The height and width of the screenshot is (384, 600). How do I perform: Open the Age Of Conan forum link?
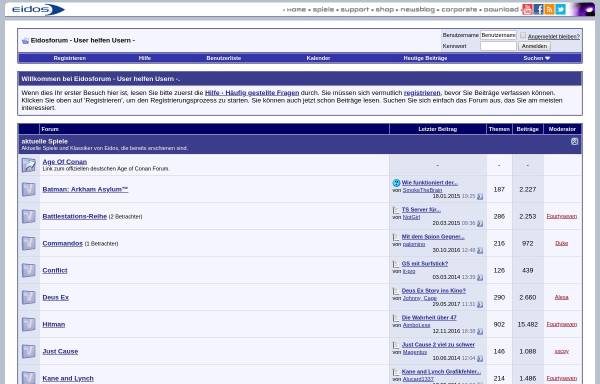click(x=65, y=162)
